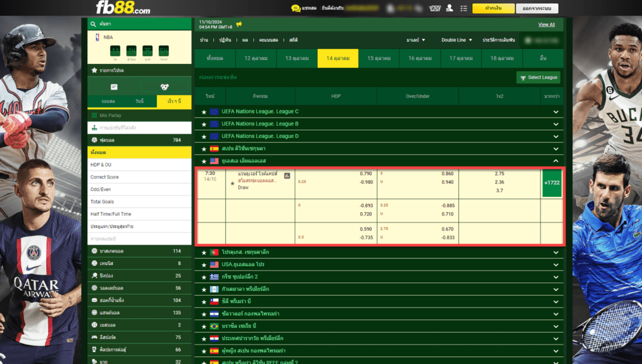
Task: Toggle favorite star for โปรตุเกส. เซกุนดาลีก
Action: [x=204, y=252]
